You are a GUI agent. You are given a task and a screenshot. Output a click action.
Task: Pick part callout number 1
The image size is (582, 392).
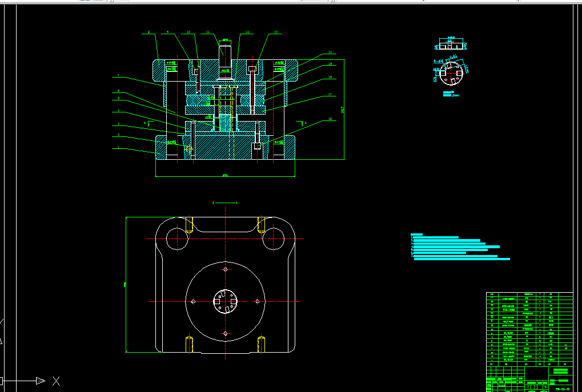point(118,147)
